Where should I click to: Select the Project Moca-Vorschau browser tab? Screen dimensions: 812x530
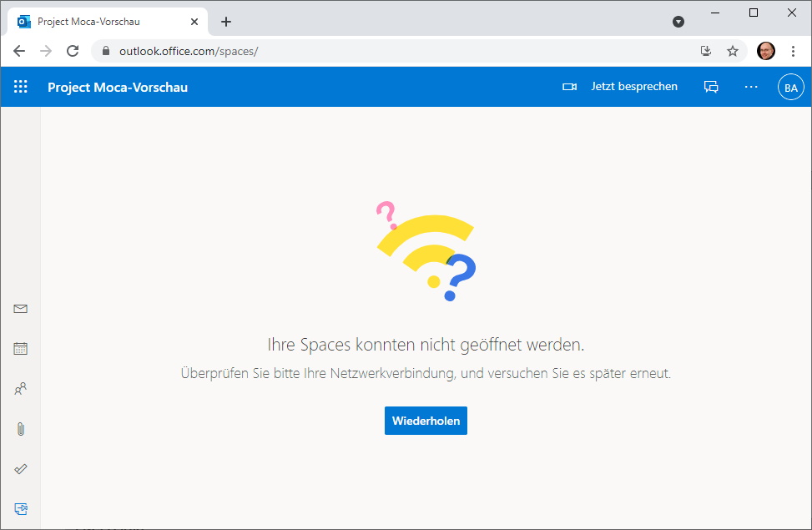[x=108, y=22]
